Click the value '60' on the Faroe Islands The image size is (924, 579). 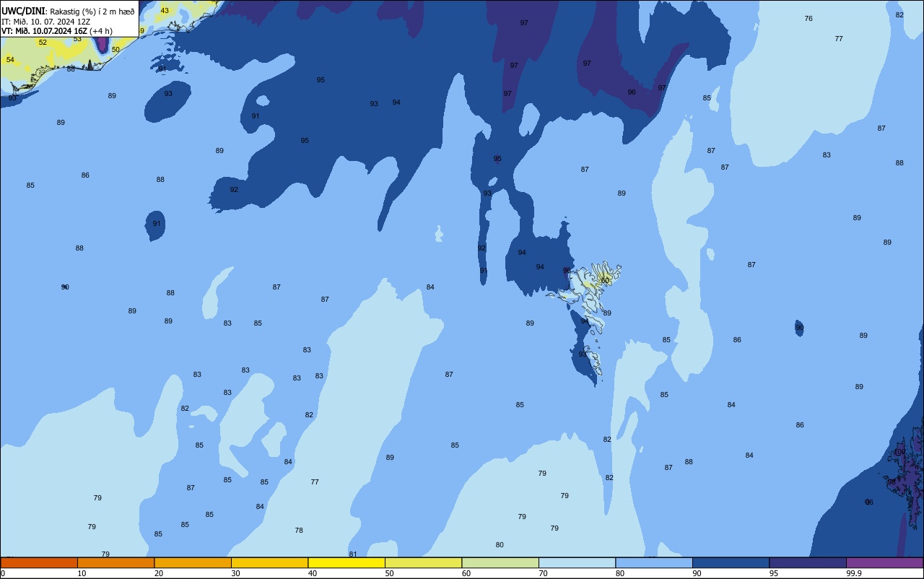coord(605,281)
